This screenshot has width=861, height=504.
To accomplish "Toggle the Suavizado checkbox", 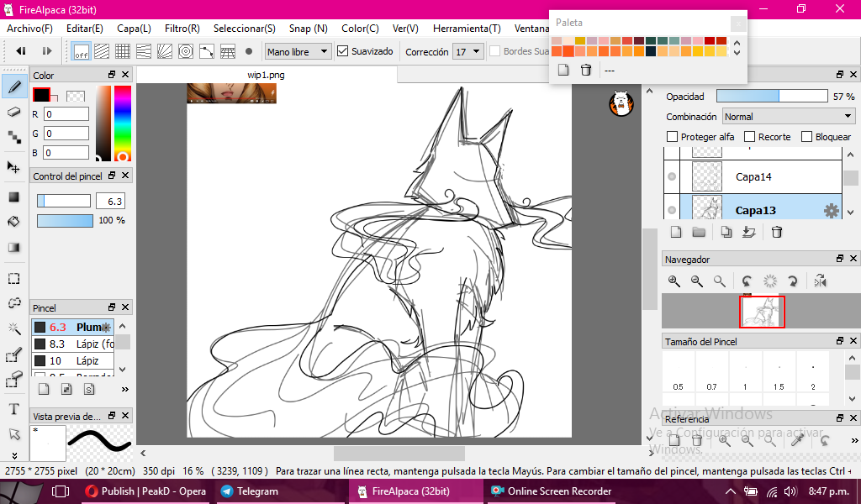I will [x=343, y=51].
